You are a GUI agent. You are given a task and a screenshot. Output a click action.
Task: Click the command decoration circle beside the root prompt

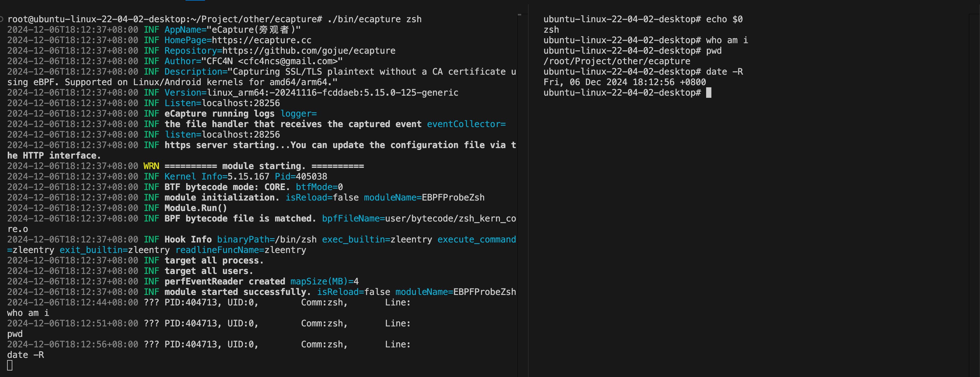coord(2,19)
